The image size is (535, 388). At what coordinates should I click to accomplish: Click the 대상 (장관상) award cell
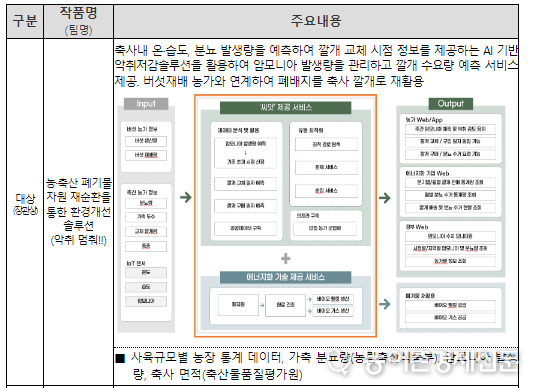25,204
